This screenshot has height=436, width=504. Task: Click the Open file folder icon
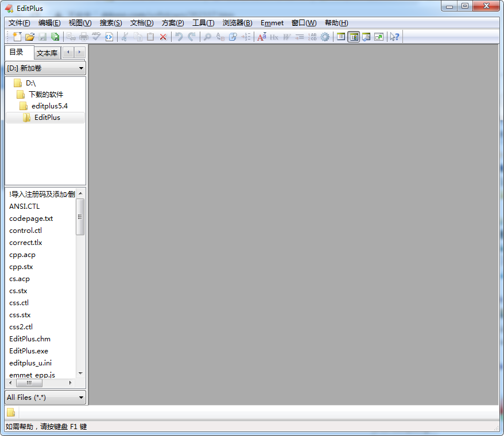[30, 37]
